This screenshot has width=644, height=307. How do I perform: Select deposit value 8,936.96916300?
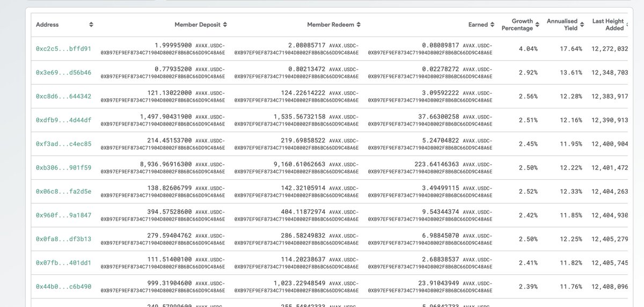click(166, 164)
